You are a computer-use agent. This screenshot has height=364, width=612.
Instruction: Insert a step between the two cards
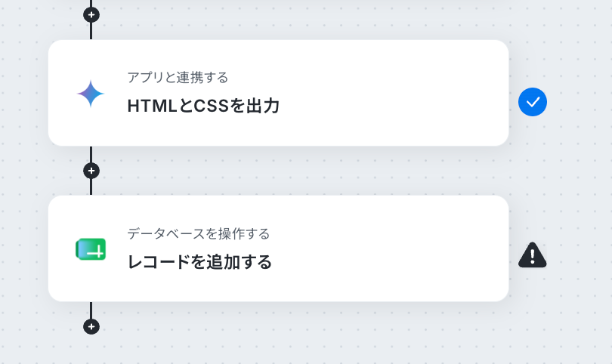coord(91,171)
